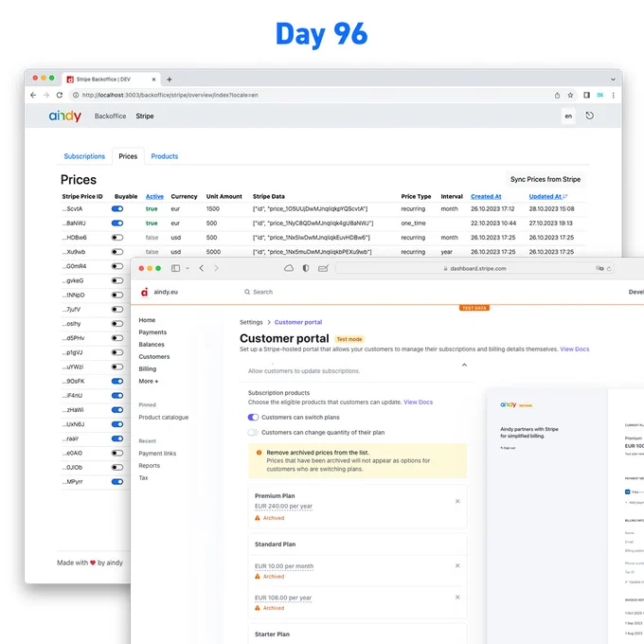Image resolution: width=644 pixels, height=644 pixels.
Task: Click the dashboard.stripe.com address bar
Action: click(474, 268)
